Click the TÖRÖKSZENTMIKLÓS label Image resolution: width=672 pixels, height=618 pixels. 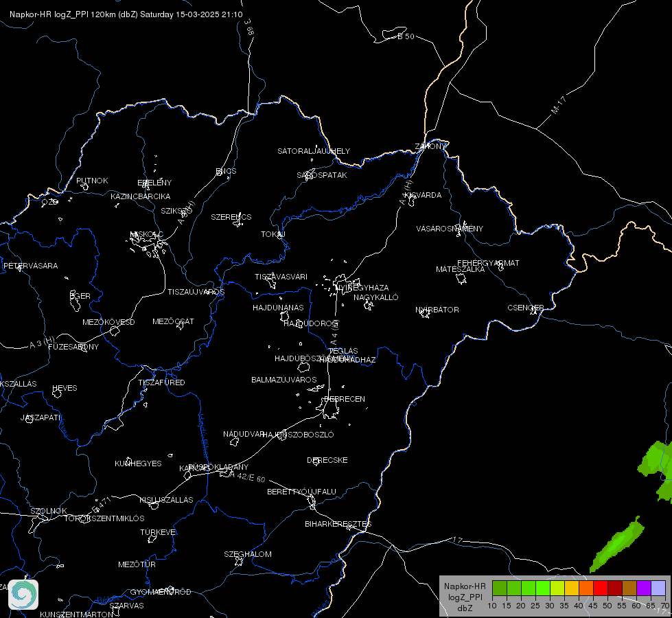104,518
